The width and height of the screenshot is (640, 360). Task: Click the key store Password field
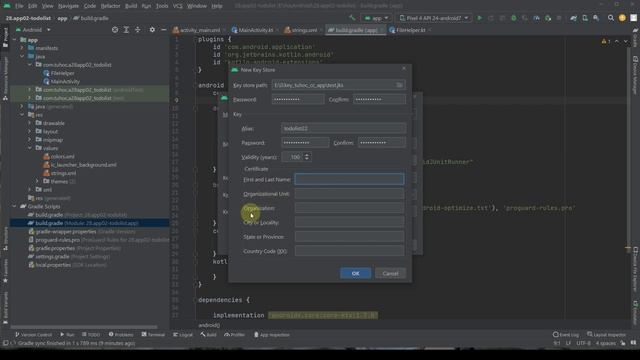[298, 99]
